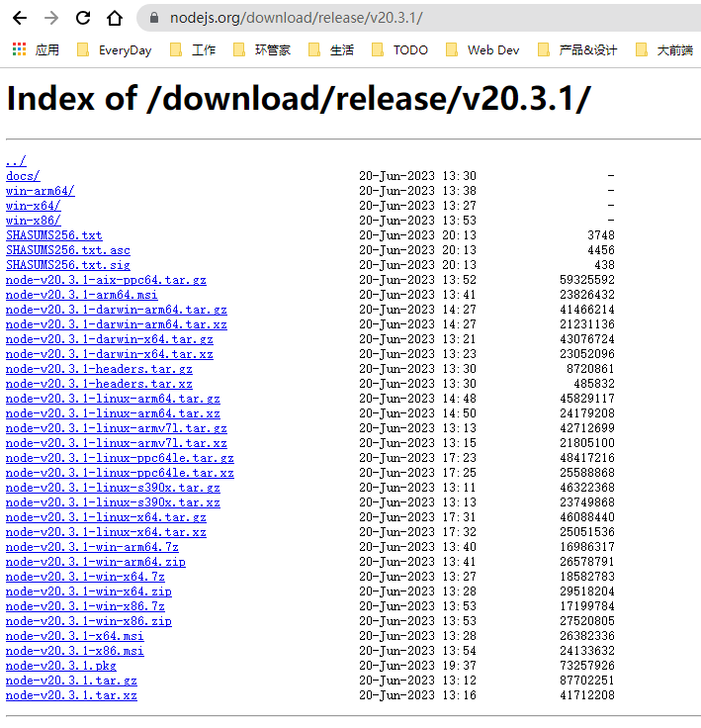Open the win-x64/ directory
Screen dimensions: 701x728
[x=33, y=206]
